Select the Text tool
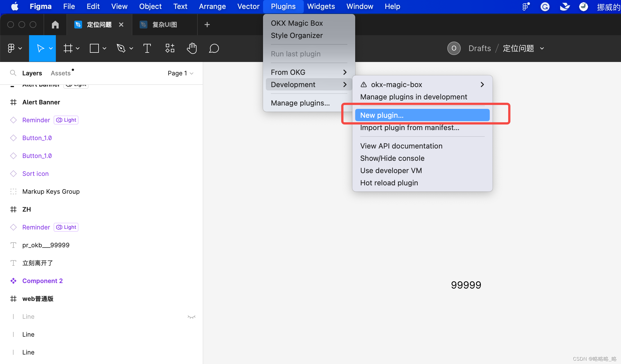 147,48
